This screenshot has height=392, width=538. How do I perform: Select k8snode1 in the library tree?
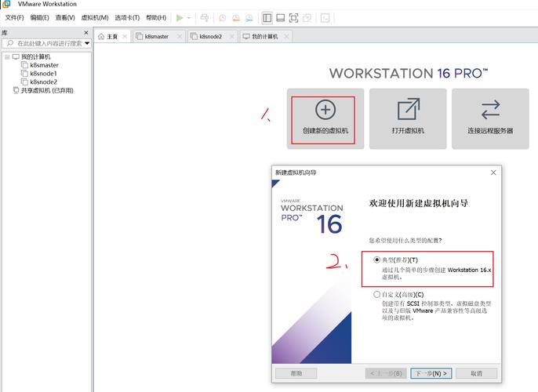44,74
